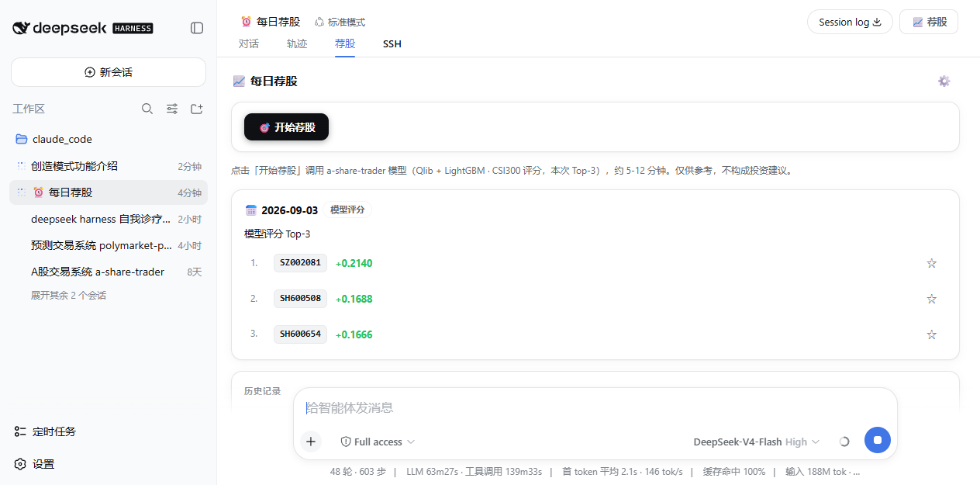Image resolution: width=980 pixels, height=485 pixels.
Task: Click the SH600508 stock code
Action: 300,299
